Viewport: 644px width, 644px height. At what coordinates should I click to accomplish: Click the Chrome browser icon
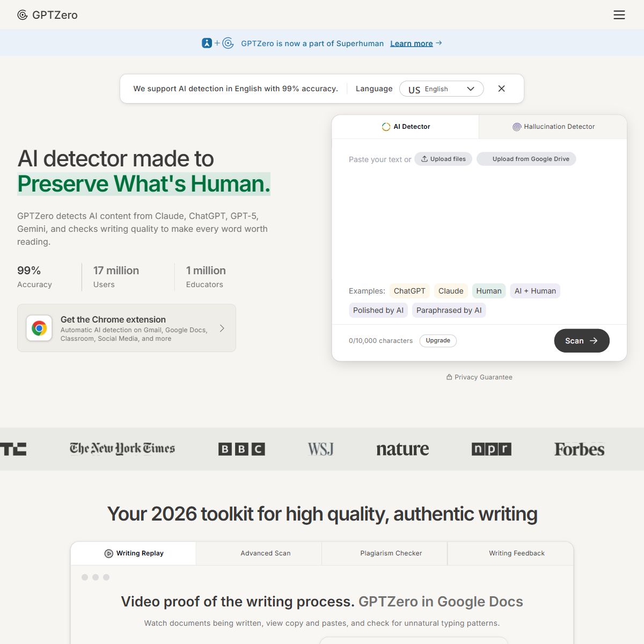pos(39,328)
